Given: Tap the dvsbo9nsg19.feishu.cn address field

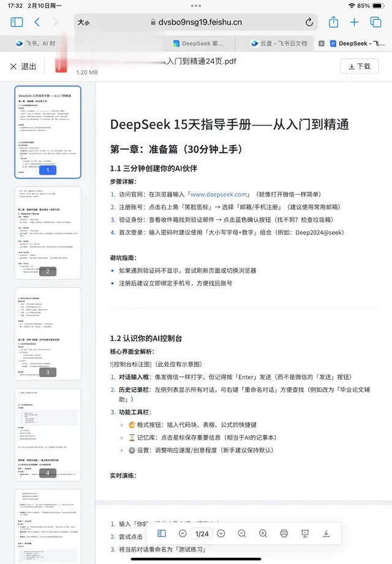Looking at the screenshot, I should click(x=197, y=22).
